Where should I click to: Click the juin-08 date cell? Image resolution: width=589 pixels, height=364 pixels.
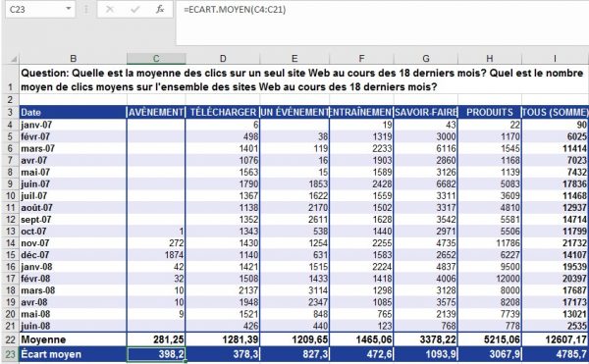point(74,326)
